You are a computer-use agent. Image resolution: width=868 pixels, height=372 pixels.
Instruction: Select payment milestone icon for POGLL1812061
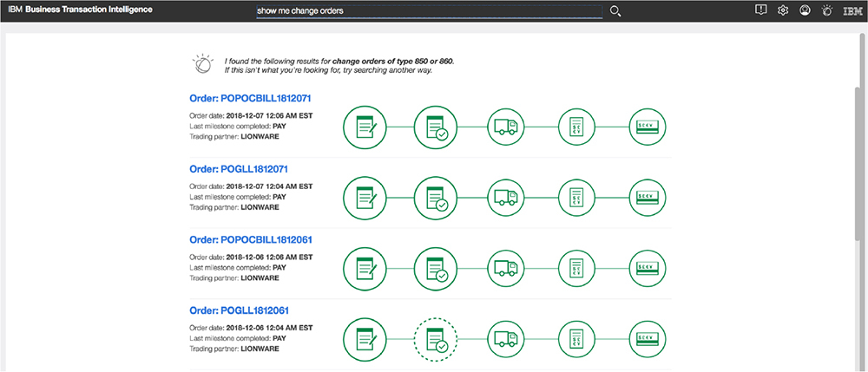tap(648, 339)
